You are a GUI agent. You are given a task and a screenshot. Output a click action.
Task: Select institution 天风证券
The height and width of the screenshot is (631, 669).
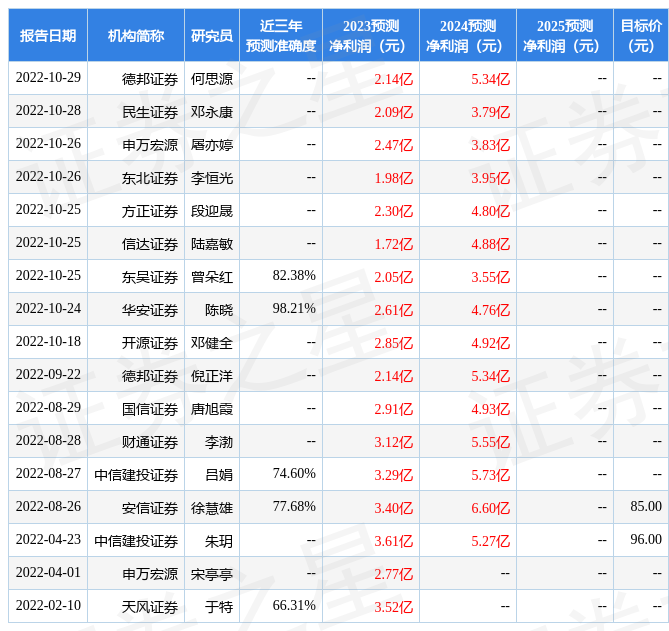150,607
